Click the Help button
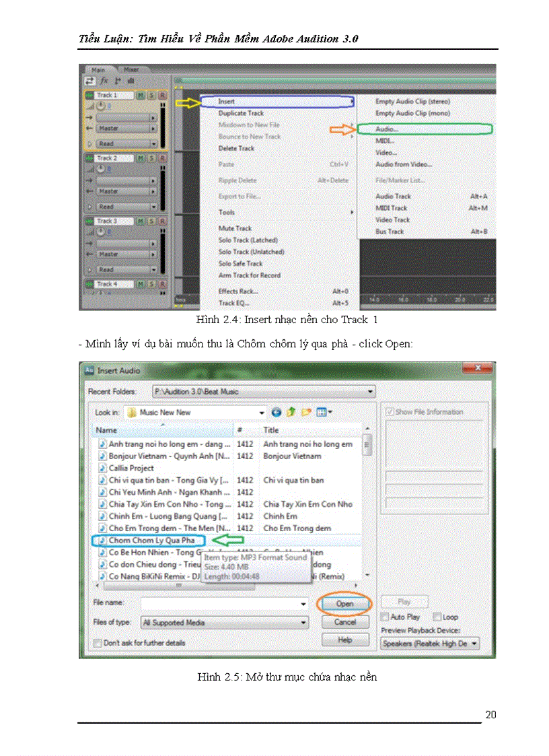The width and height of the screenshot is (549, 756). click(x=345, y=640)
